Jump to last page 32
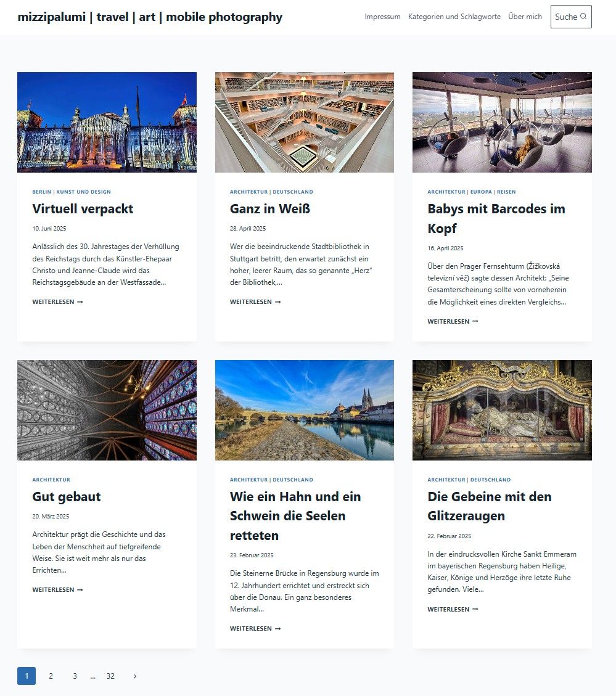Viewport: 616px width, 696px height. 110,676
